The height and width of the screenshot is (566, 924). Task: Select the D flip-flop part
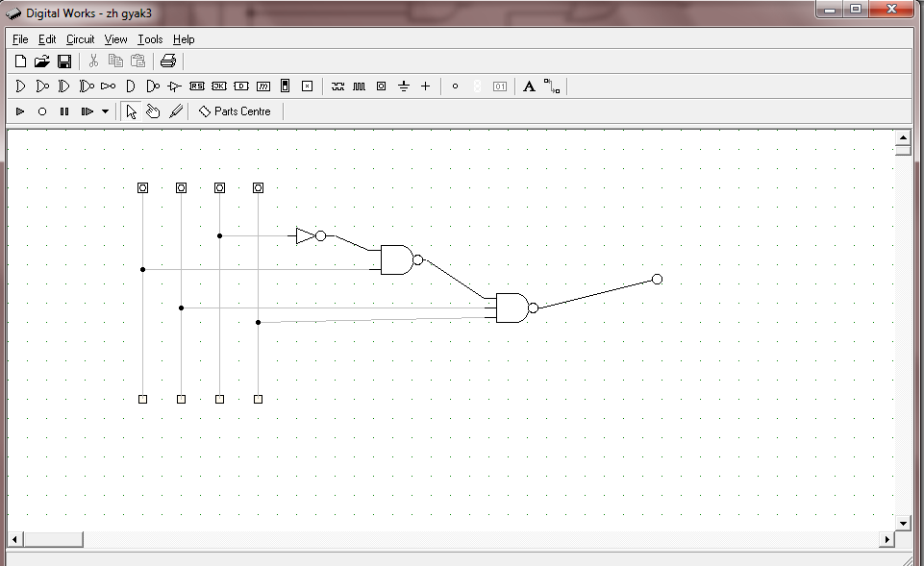[x=241, y=86]
